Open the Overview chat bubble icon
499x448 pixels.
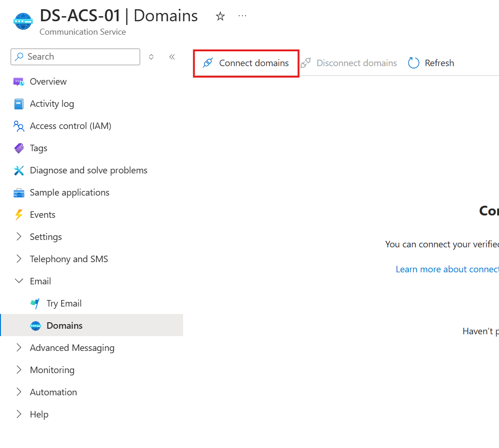pyautogui.click(x=18, y=82)
